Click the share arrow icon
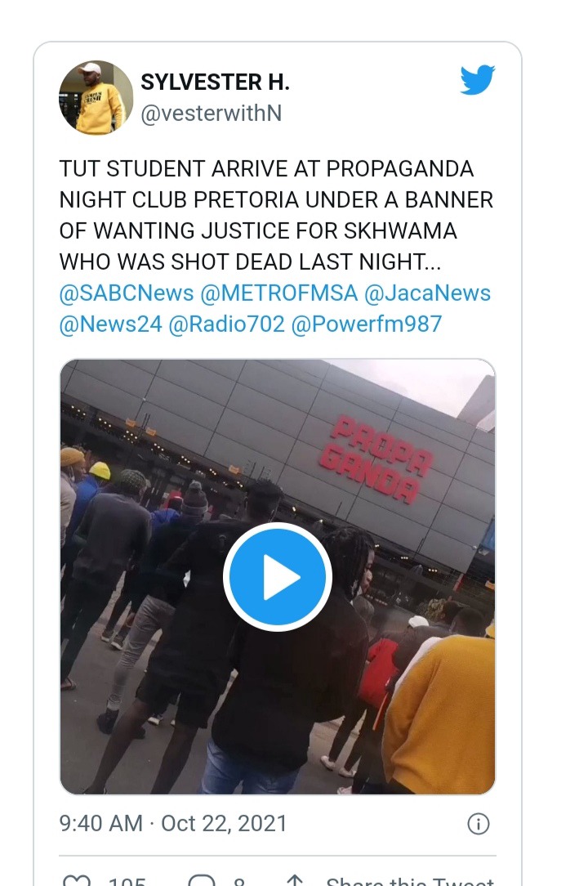The image size is (588, 886). tap(295, 880)
